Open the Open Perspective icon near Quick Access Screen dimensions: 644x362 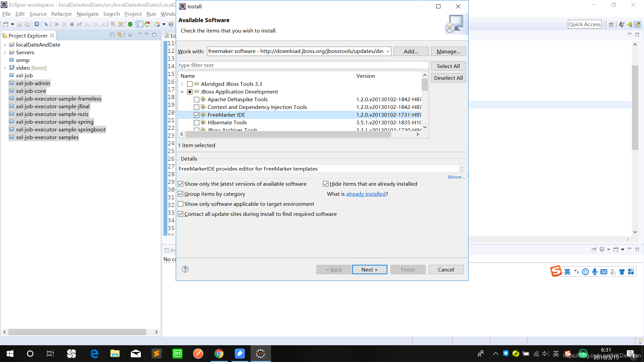[x=611, y=24]
